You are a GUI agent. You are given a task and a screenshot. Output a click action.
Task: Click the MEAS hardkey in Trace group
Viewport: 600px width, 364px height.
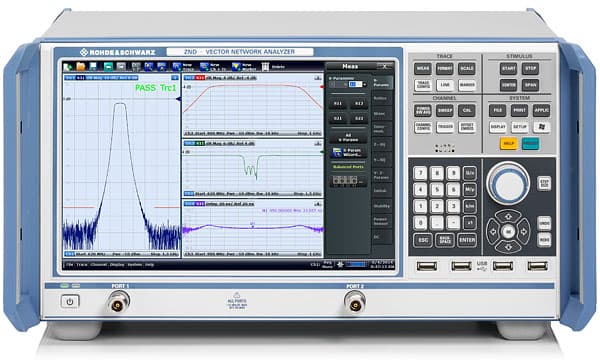[422, 69]
